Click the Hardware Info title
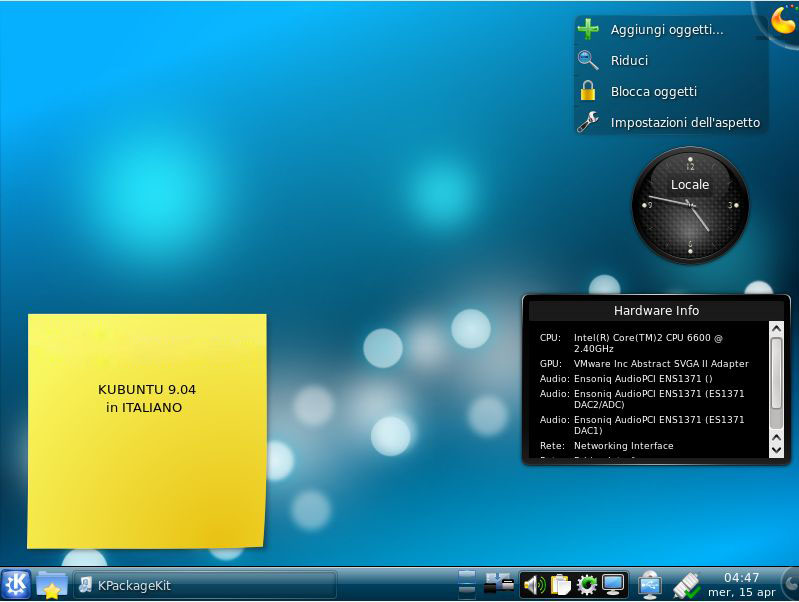799x602 pixels. tap(656, 310)
